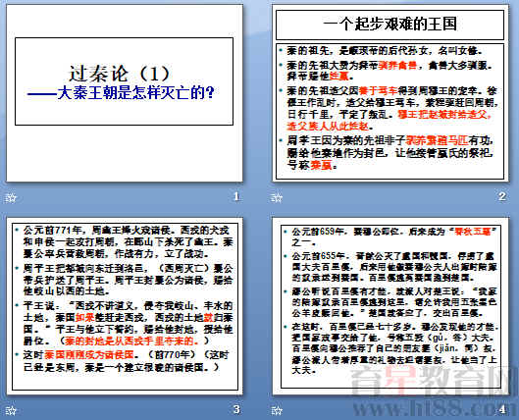
Task: Select slide 1 thumbnail titled 过秦论（1）
Action: tap(125, 93)
